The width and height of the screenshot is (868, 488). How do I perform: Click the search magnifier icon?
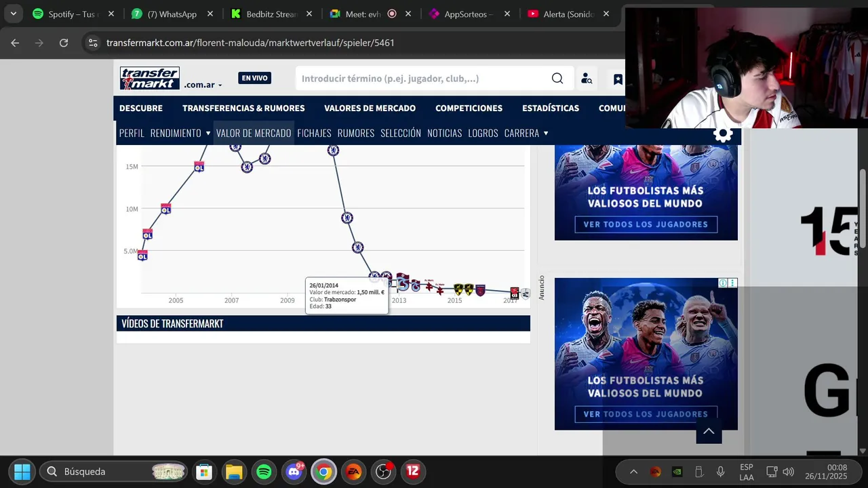tap(557, 79)
